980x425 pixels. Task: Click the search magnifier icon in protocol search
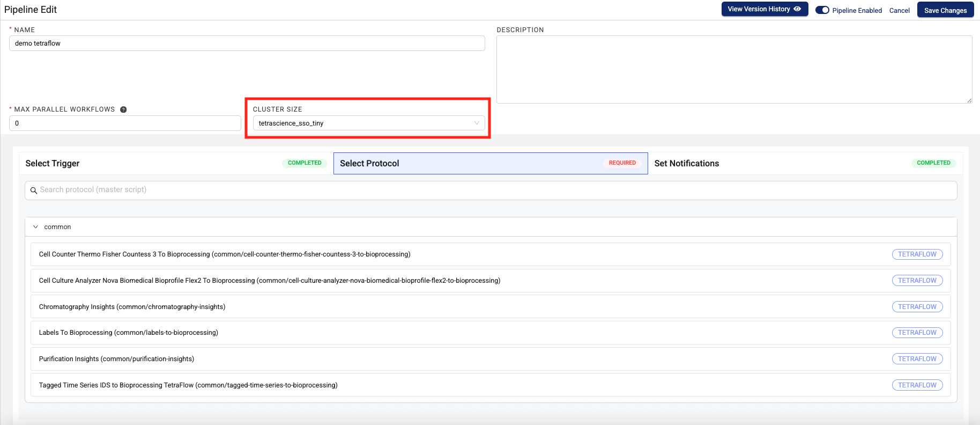point(34,190)
